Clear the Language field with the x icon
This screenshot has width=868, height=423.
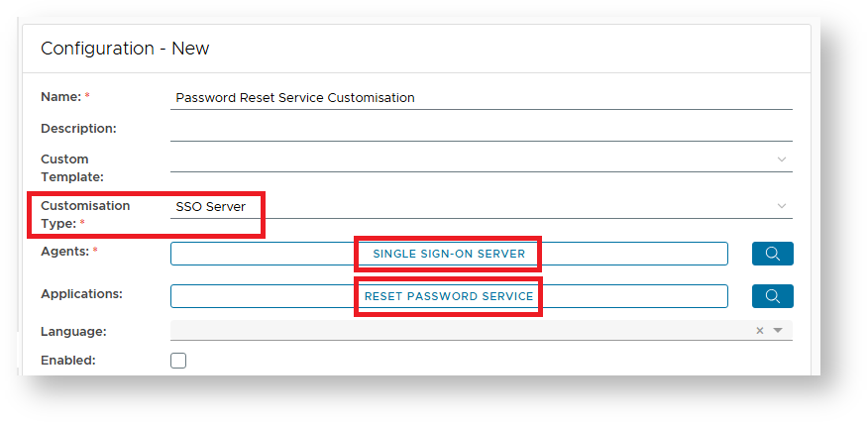click(x=760, y=331)
